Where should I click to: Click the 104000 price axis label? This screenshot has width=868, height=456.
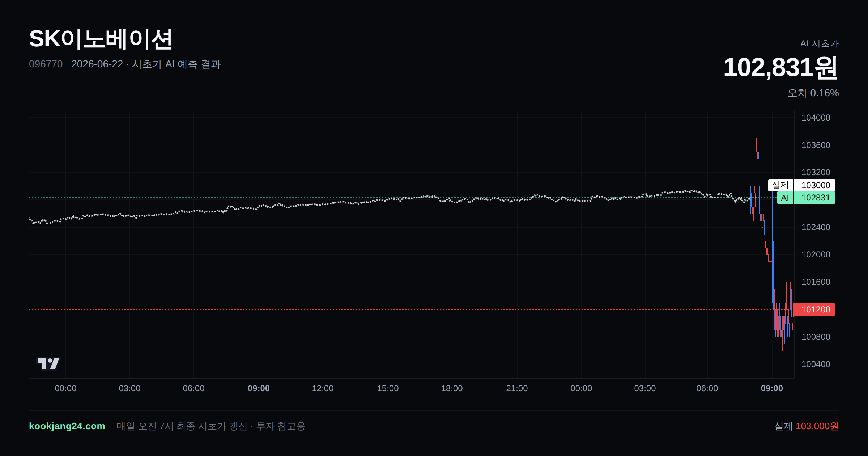click(x=816, y=118)
